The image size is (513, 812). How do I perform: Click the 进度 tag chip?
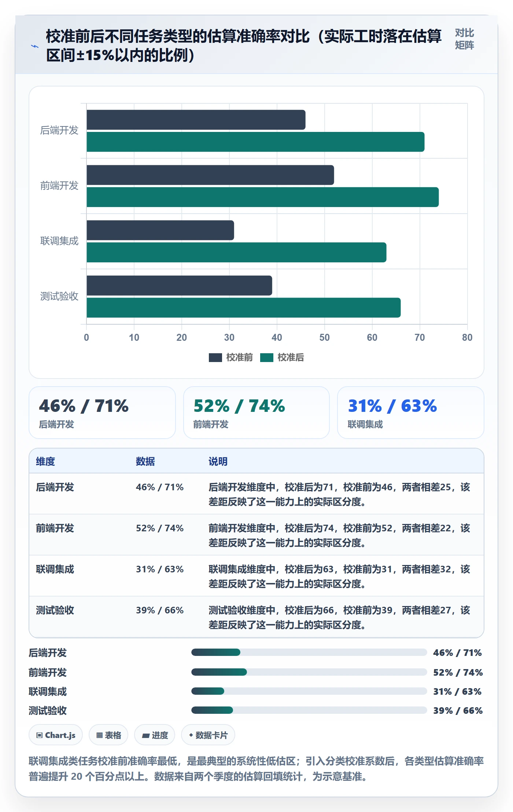pyautogui.click(x=155, y=735)
